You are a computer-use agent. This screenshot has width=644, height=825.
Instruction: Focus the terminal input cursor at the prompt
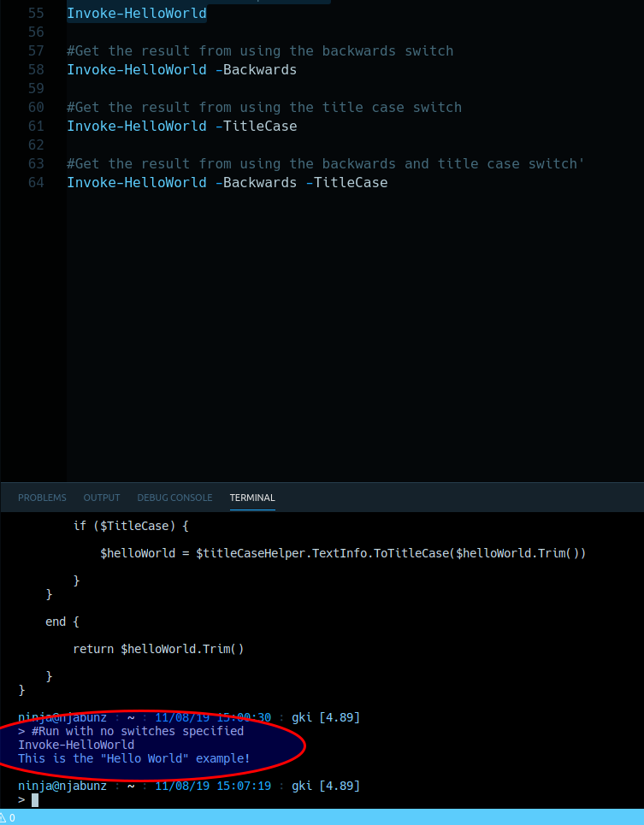pos(35,799)
